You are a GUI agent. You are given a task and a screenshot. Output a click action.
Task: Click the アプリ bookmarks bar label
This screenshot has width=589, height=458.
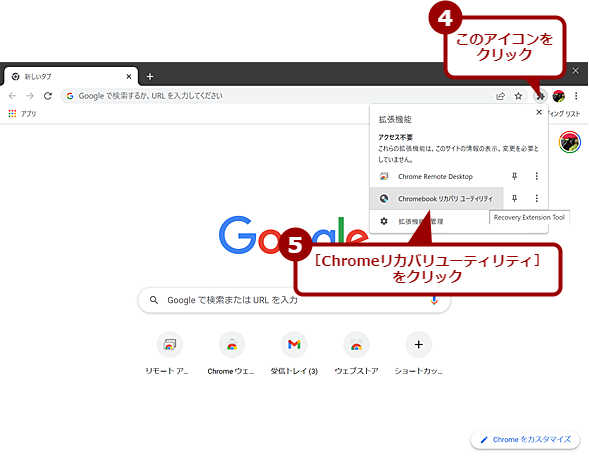point(29,114)
